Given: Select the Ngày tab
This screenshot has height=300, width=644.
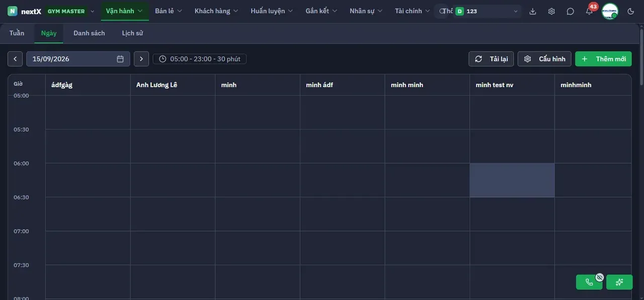Looking at the screenshot, I should [49, 33].
